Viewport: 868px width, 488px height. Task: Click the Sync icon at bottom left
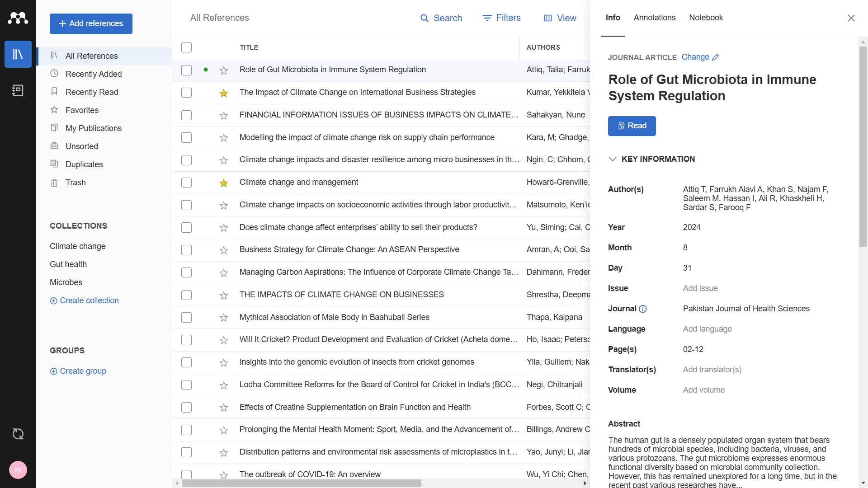pos(18,434)
